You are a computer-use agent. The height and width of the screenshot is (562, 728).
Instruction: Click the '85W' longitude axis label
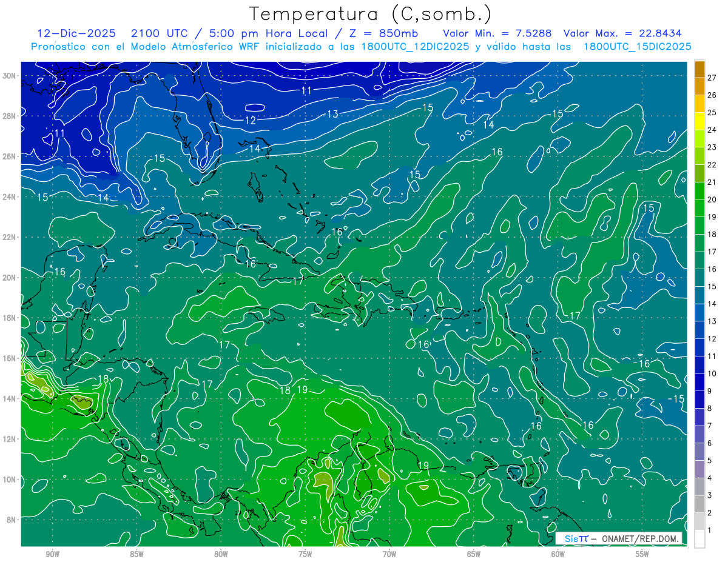136,554
